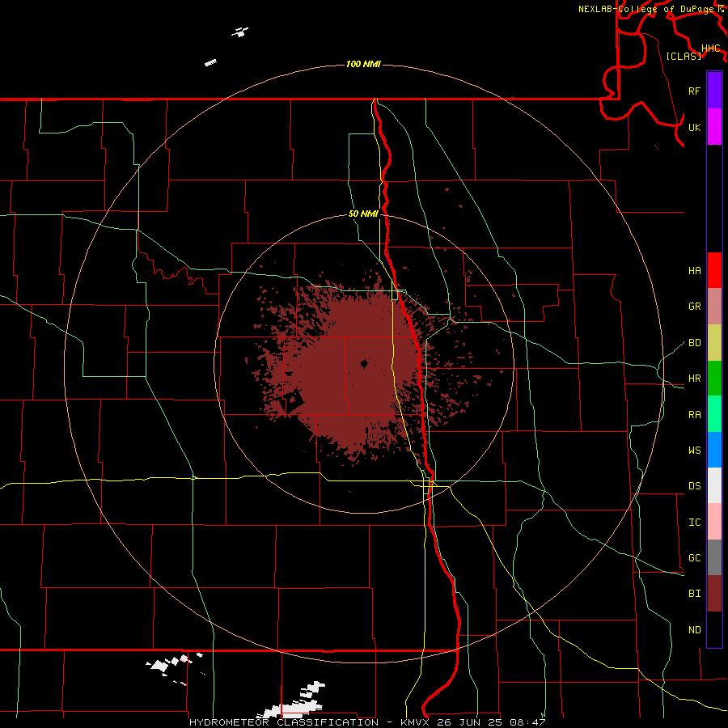Click the red HA legend color swatch
This screenshot has width=728, height=728.
(x=714, y=270)
